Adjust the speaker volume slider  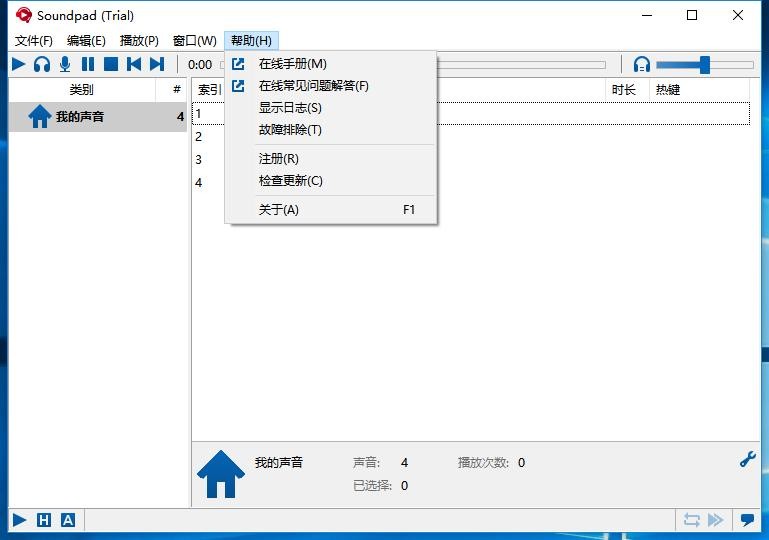pos(705,65)
